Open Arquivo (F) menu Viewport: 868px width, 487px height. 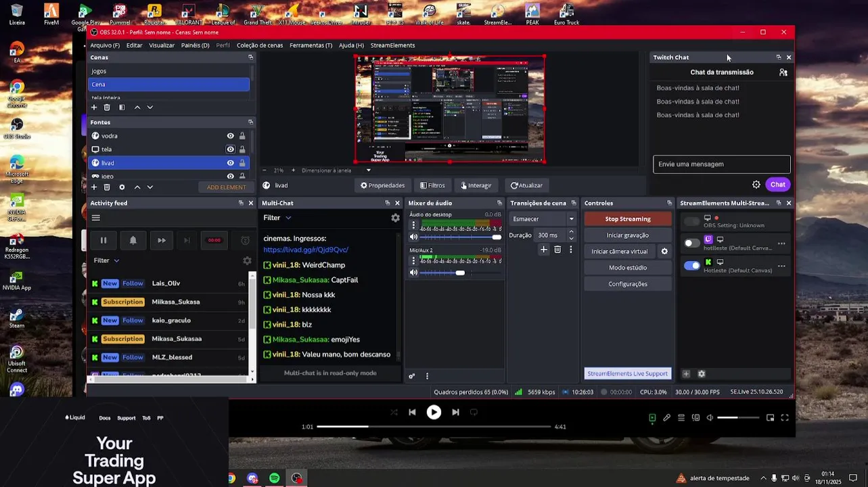[x=105, y=45]
